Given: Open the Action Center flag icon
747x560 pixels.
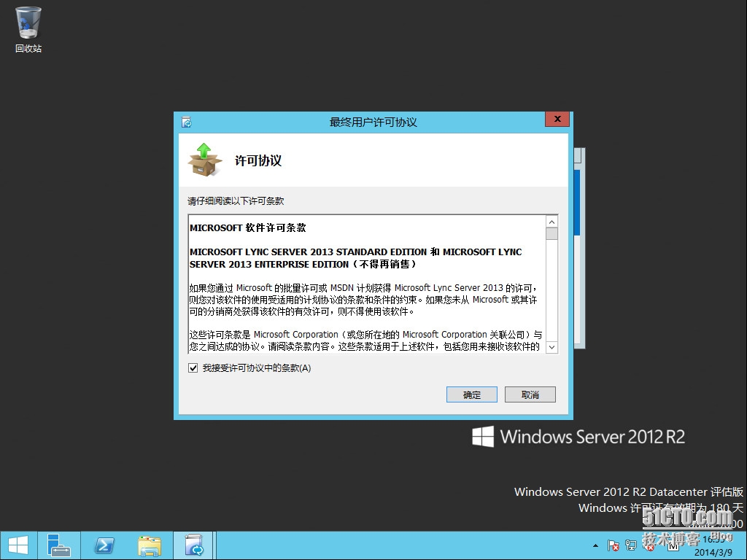Looking at the screenshot, I should pos(613,545).
